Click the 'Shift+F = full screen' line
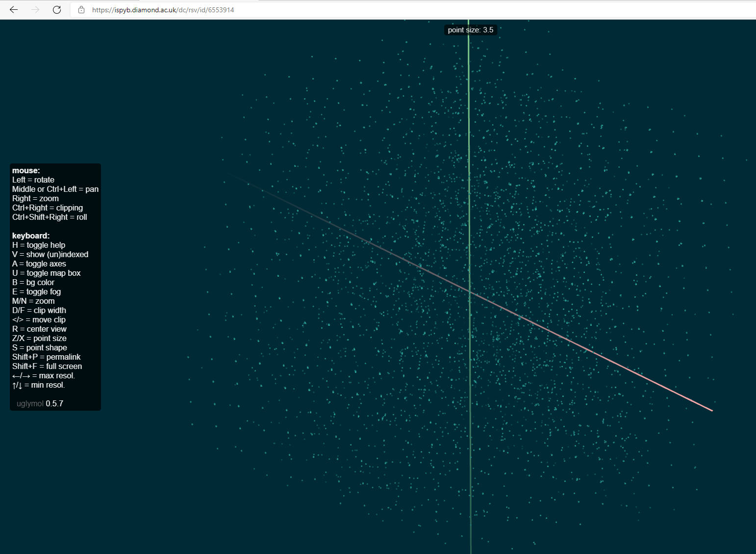This screenshot has width=756, height=554. pyautogui.click(x=47, y=367)
